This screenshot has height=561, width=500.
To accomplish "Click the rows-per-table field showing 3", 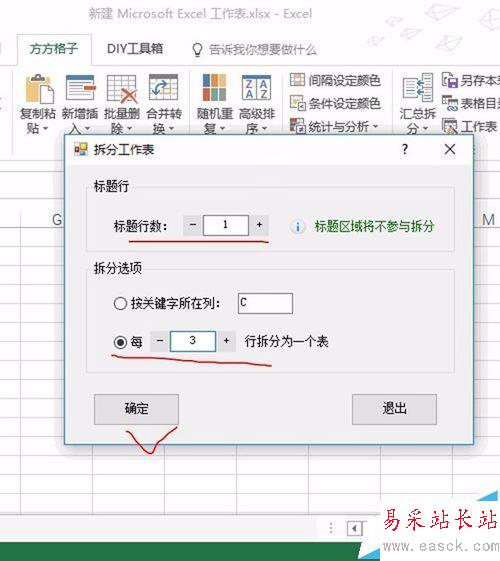I will pos(193,341).
